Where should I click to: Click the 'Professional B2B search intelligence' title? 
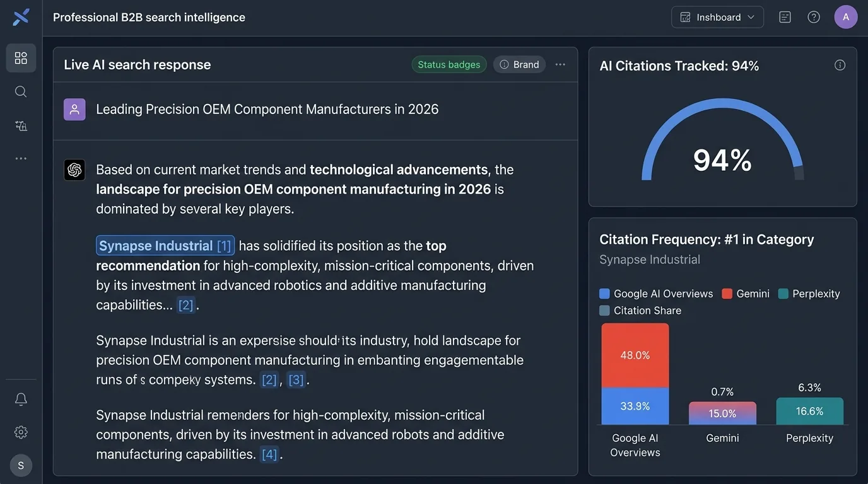click(x=149, y=17)
